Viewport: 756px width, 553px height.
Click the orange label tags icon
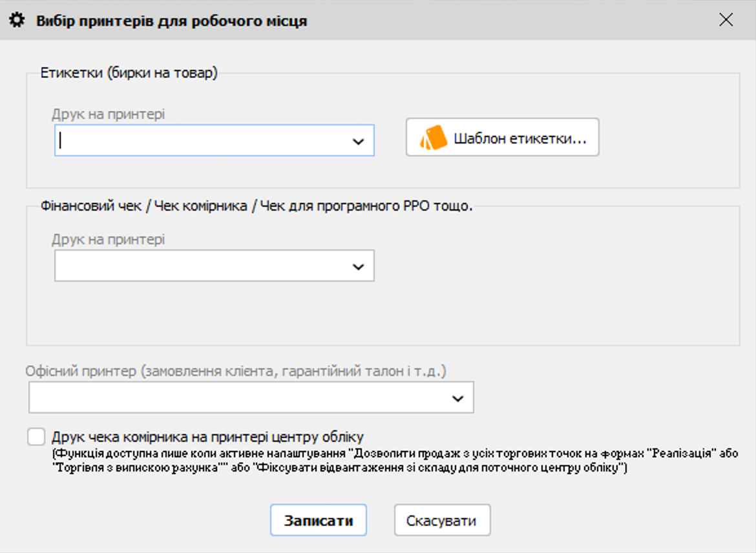point(434,138)
